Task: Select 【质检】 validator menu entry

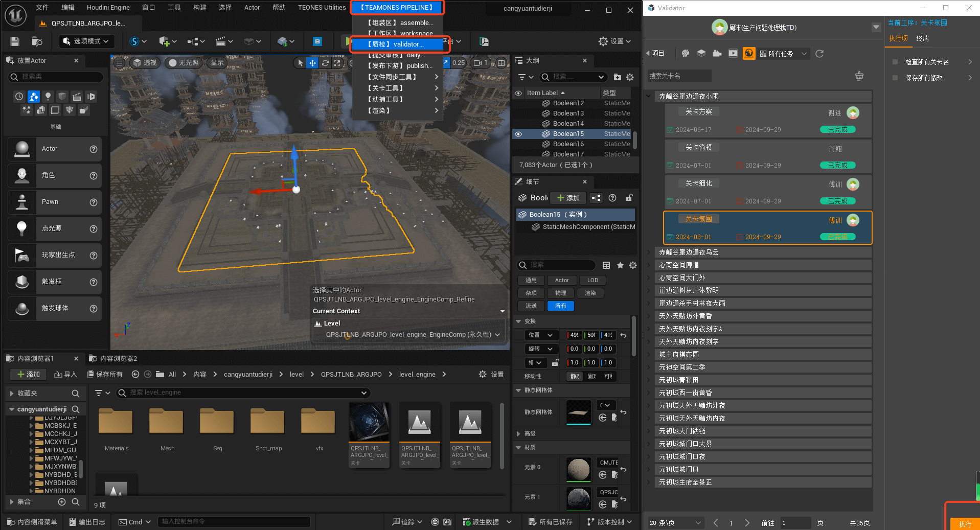Action: coord(396,44)
